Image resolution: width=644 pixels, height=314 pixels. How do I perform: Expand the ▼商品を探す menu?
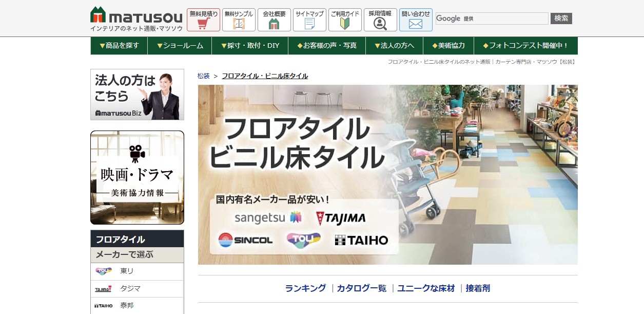tap(119, 46)
